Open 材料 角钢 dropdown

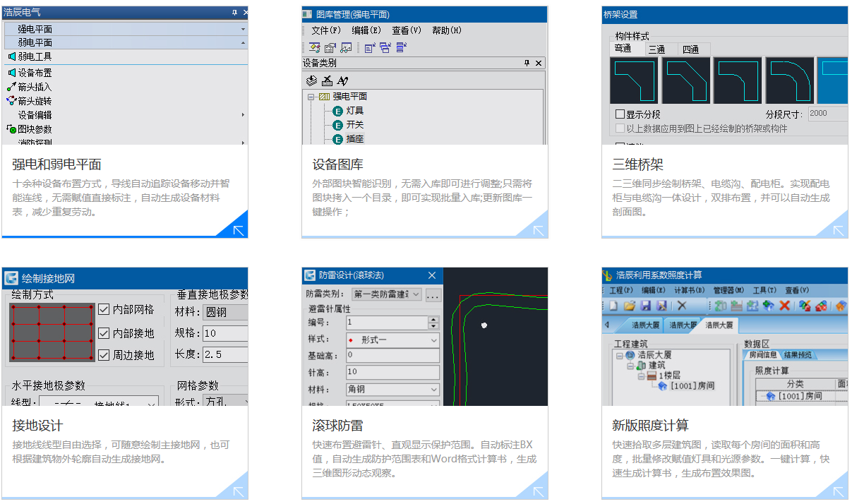pyautogui.click(x=433, y=390)
